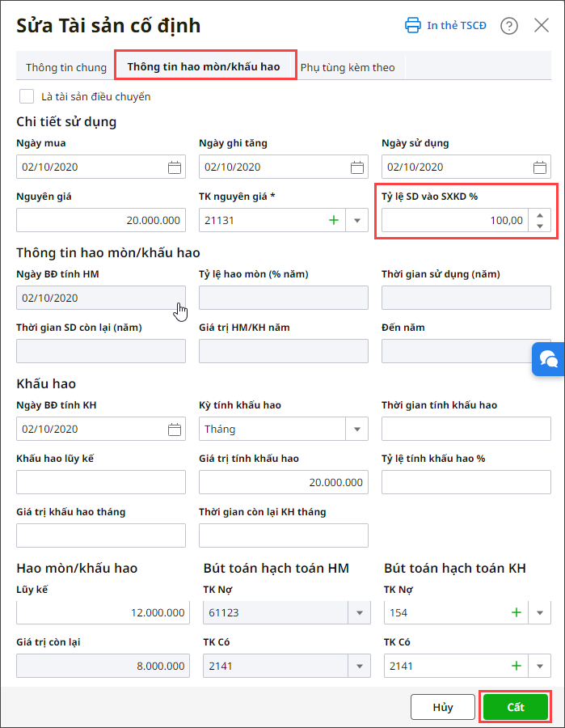Open calendar picker for Ngày sử dụng

click(540, 167)
